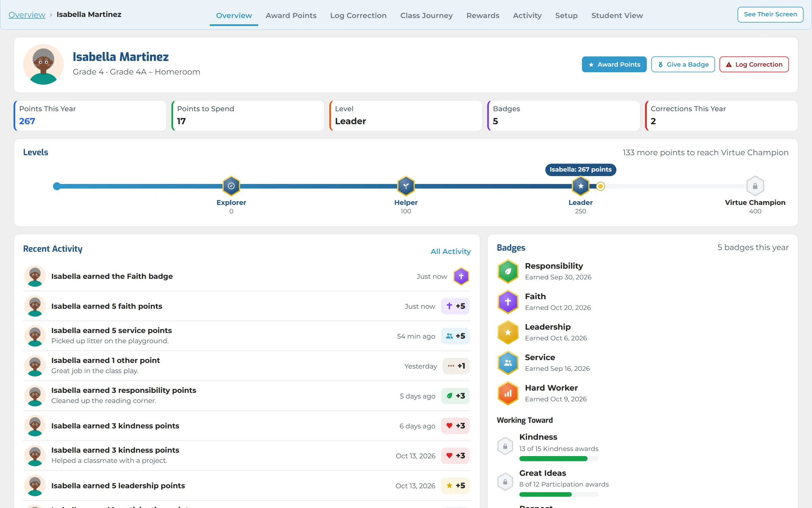This screenshot has width=812, height=508.
Task: Click the Responsibility badge leaf icon
Action: pyautogui.click(x=508, y=271)
